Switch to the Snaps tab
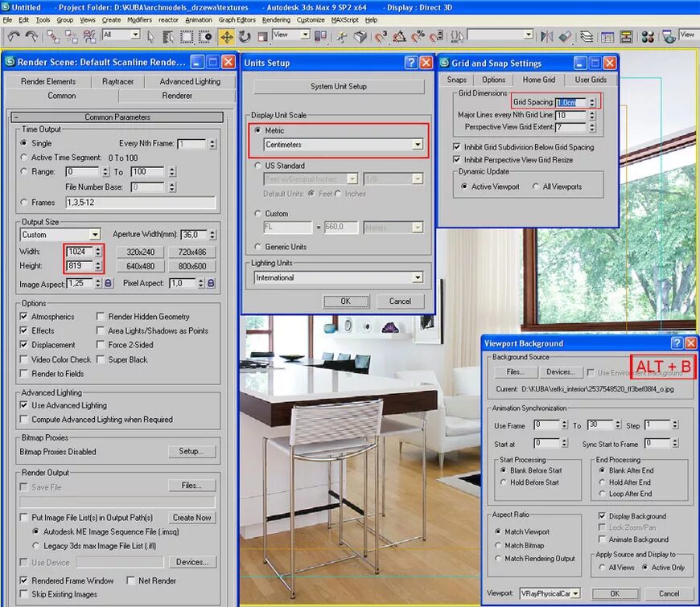 [x=457, y=80]
